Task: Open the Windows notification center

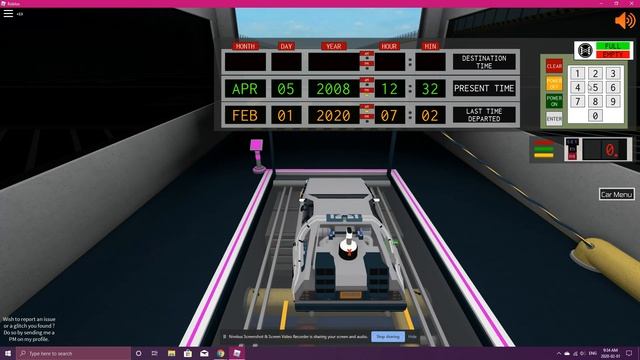Action: (629, 353)
